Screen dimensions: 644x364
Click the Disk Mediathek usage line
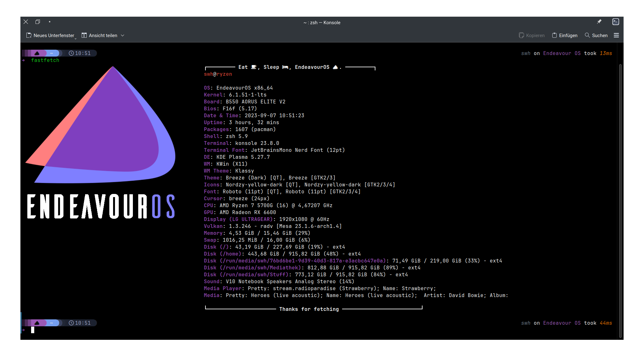[312, 268]
